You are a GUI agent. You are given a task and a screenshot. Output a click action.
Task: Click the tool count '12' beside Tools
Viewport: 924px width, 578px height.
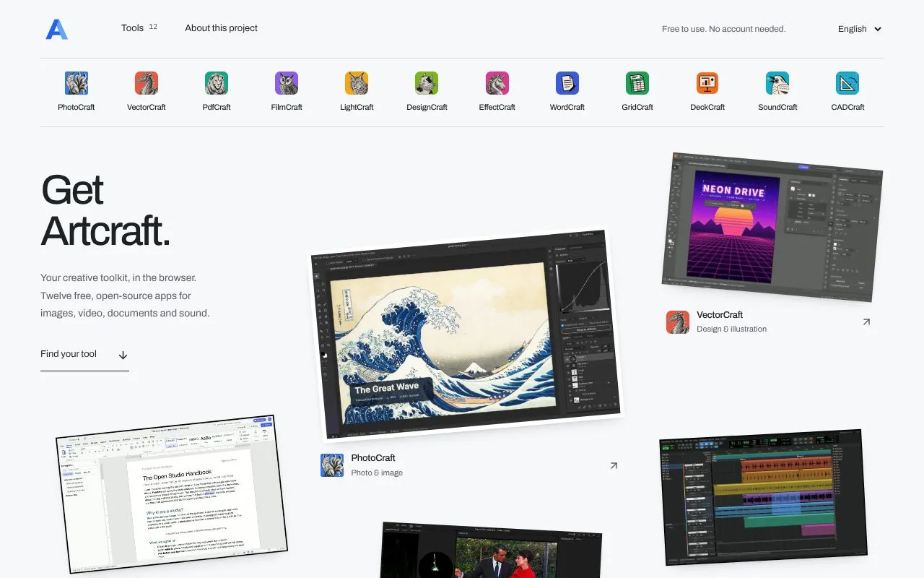coord(153,27)
